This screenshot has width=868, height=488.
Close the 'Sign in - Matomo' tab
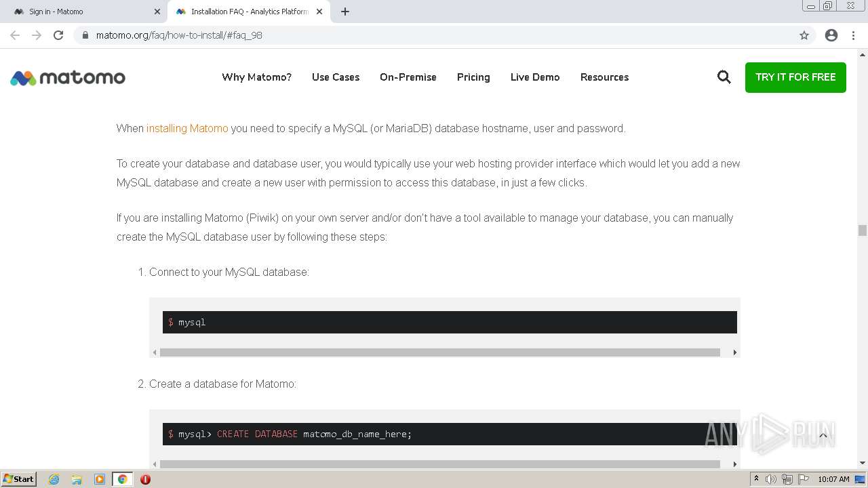pyautogui.click(x=157, y=12)
